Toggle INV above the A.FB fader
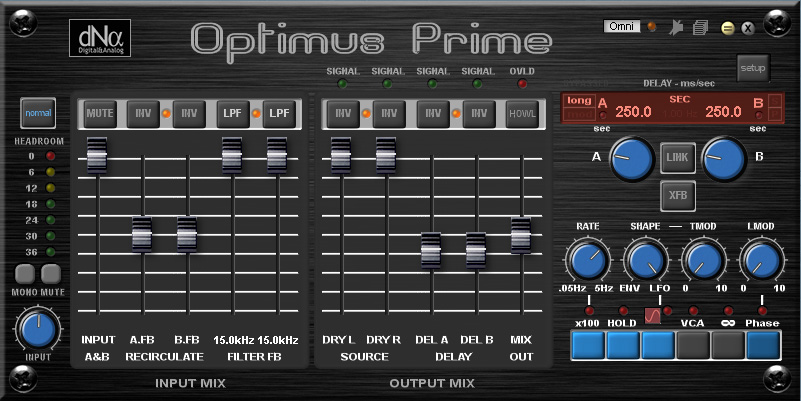 point(143,113)
